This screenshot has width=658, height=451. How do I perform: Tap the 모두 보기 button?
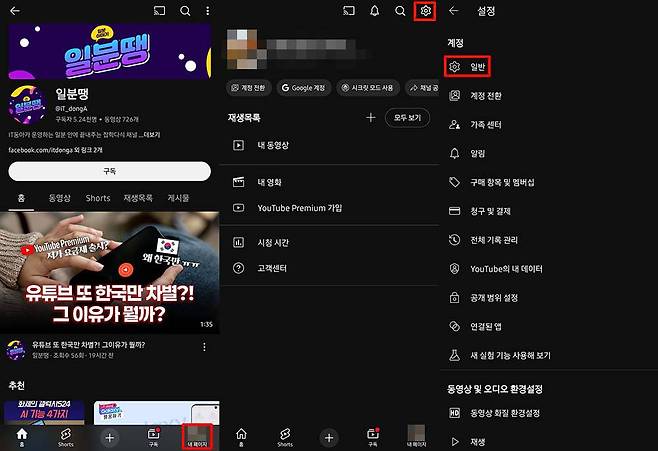point(407,118)
